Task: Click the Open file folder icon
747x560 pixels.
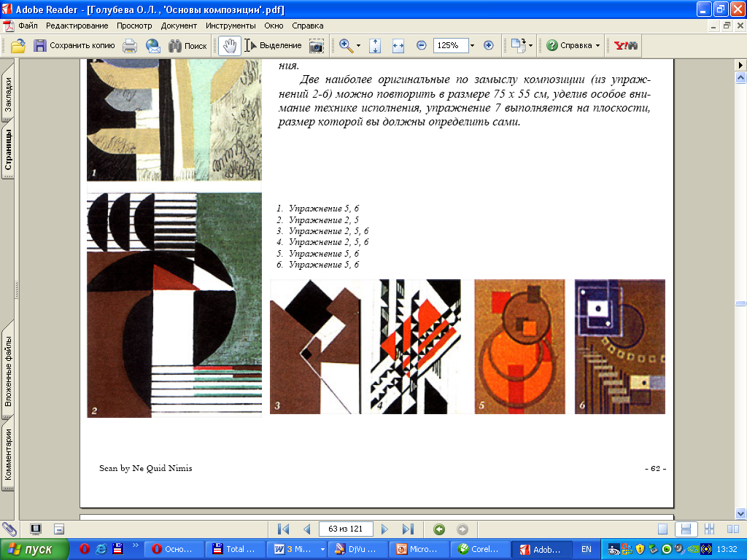Action: (18, 46)
